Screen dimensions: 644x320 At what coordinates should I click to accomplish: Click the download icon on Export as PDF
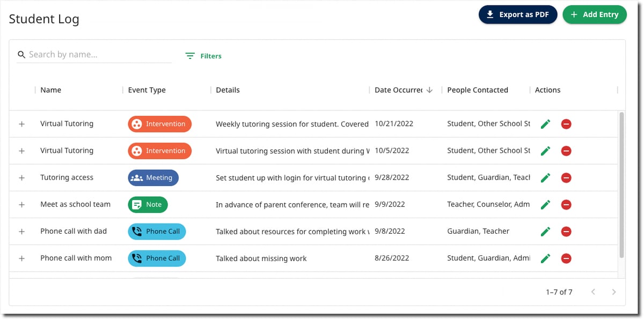pos(490,14)
